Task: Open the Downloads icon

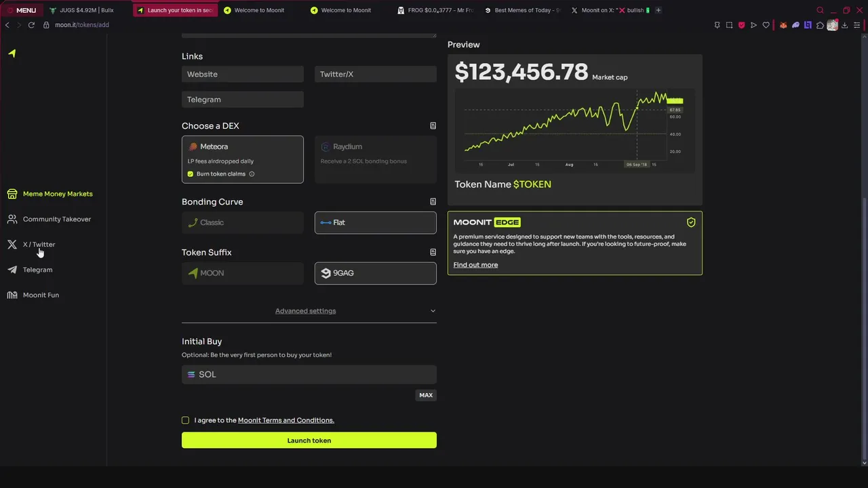Action: [844, 25]
